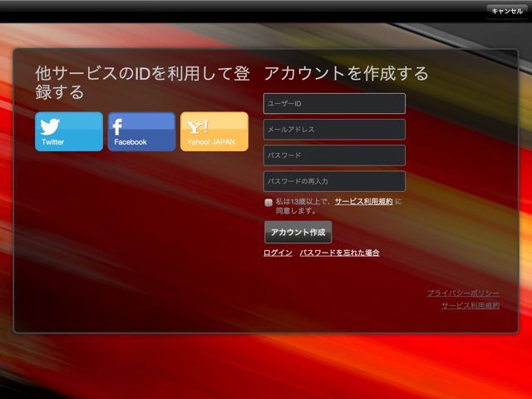Open the プライバシーポリシー link
The image size is (532, 399).
pos(463,293)
